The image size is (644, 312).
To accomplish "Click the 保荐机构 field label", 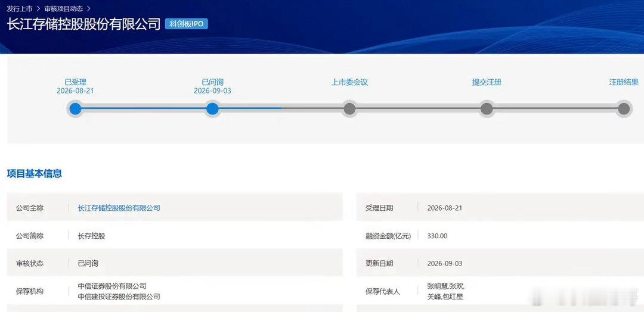I will (x=30, y=292).
